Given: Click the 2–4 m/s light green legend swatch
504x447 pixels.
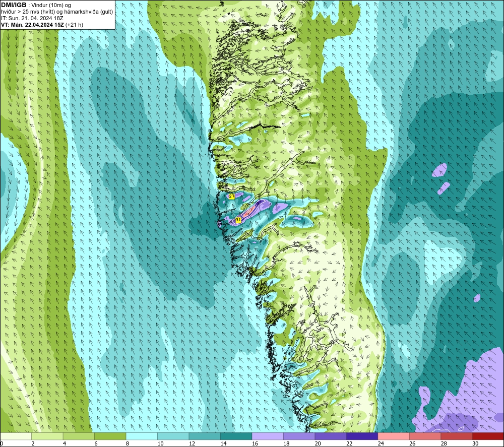Looking at the screenshot, I should [47, 436].
